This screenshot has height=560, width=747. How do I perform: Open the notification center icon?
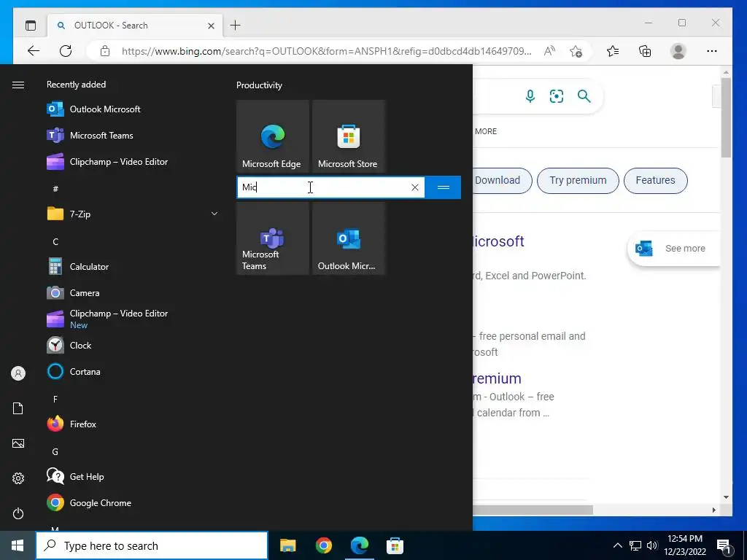(x=724, y=546)
